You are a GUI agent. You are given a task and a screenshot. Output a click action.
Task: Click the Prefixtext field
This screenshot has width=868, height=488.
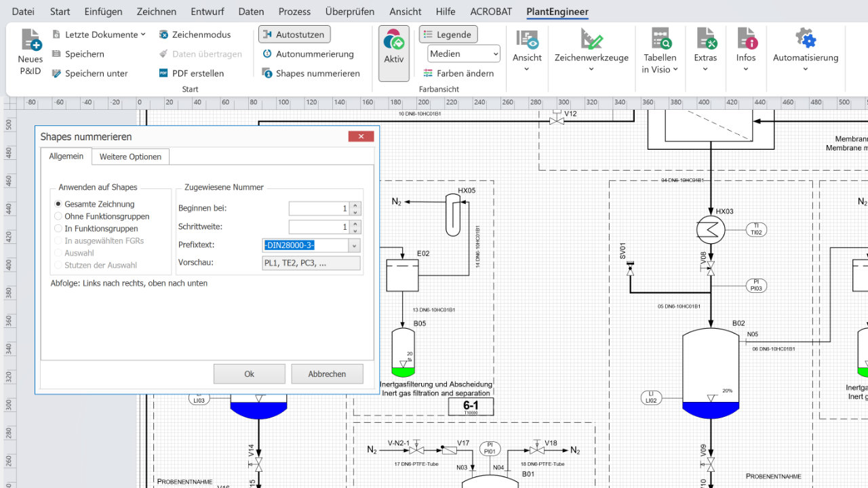(304, 245)
